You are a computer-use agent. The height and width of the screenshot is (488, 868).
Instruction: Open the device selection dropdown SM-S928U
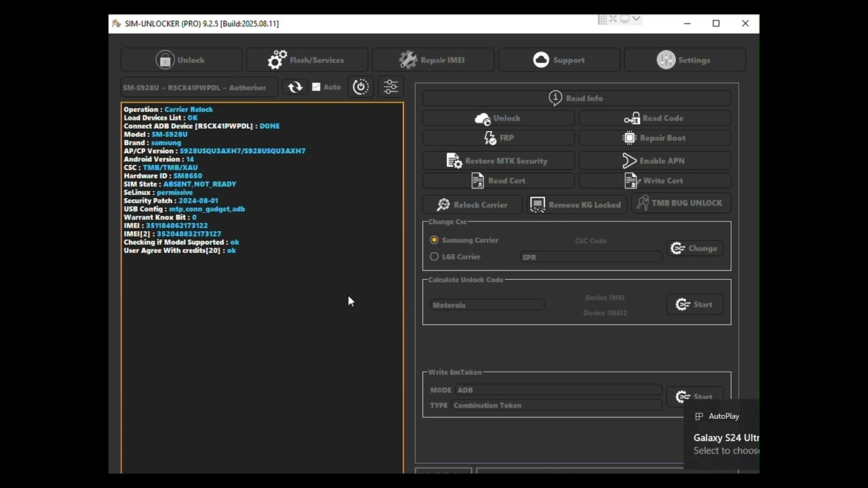pos(199,87)
